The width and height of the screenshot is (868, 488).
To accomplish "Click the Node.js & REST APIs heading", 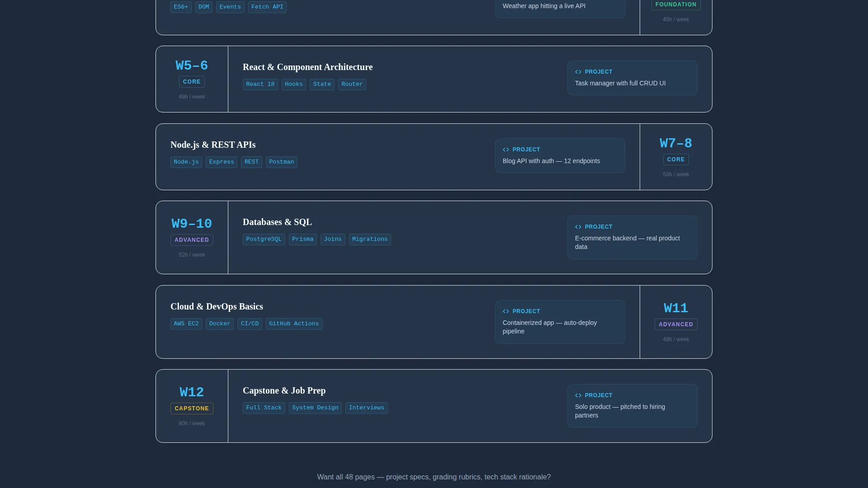I will pos(213,145).
